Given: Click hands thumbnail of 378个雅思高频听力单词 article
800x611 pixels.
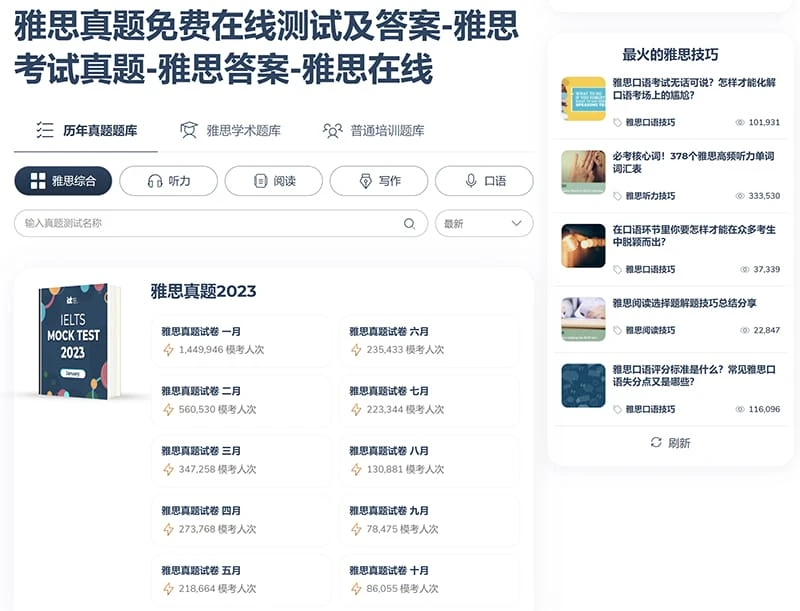Looking at the screenshot, I should click(x=583, y=172).
